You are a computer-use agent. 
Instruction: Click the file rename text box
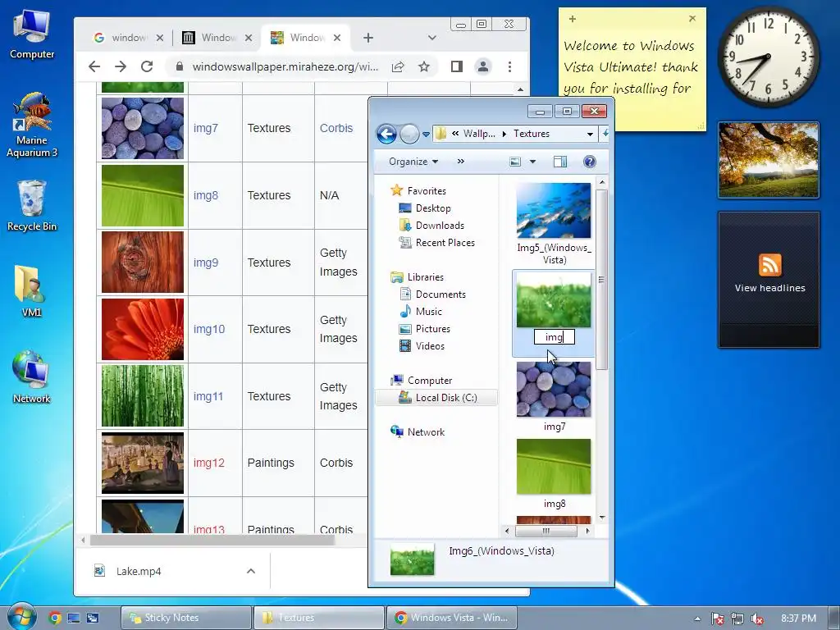coord(555,337)
